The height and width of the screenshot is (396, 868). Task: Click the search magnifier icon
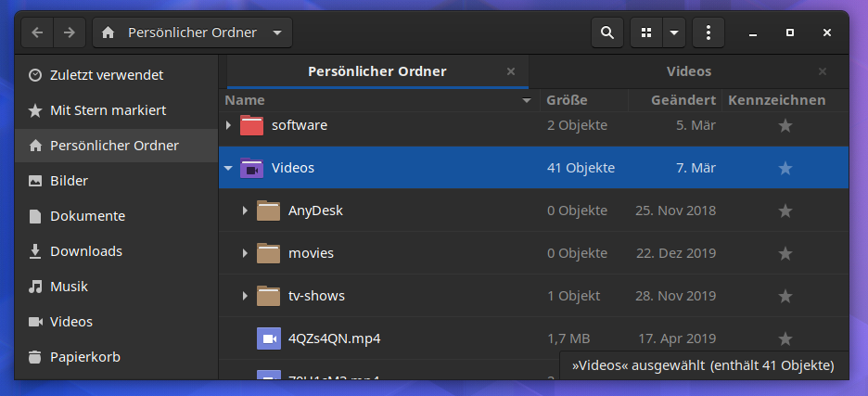pyautogui.click(x=606, y=32)
